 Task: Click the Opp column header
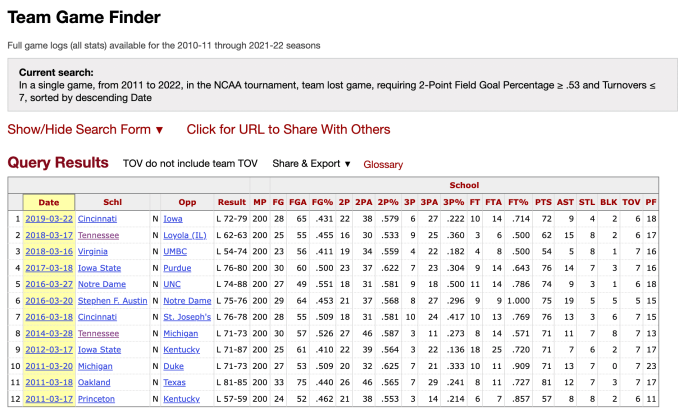tap(187, 202)
